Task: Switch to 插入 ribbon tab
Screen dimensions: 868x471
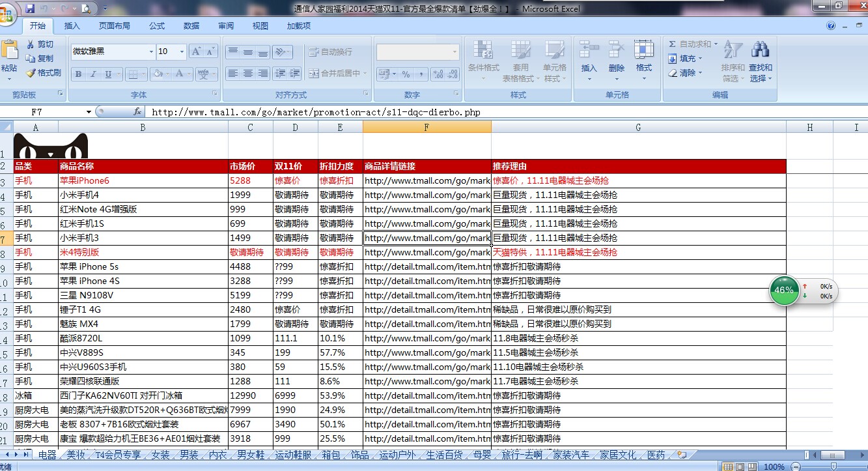Action: coord(72,26)
